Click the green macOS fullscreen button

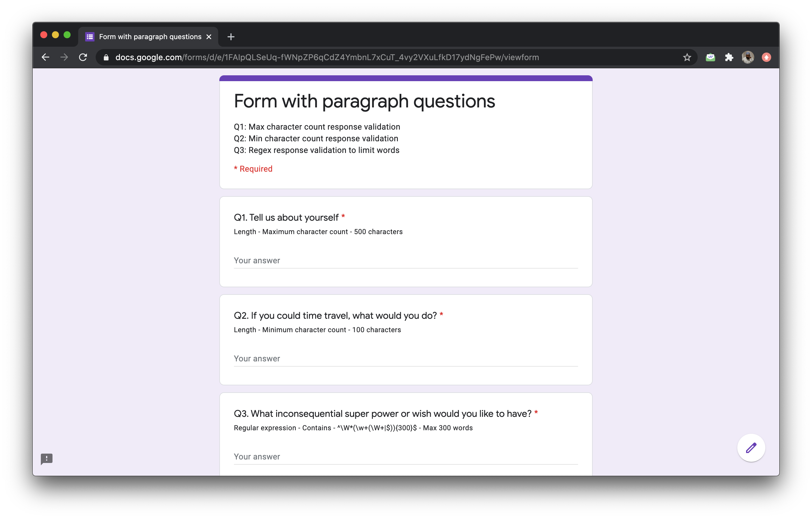pyautogui.click(x=67, y=35)
